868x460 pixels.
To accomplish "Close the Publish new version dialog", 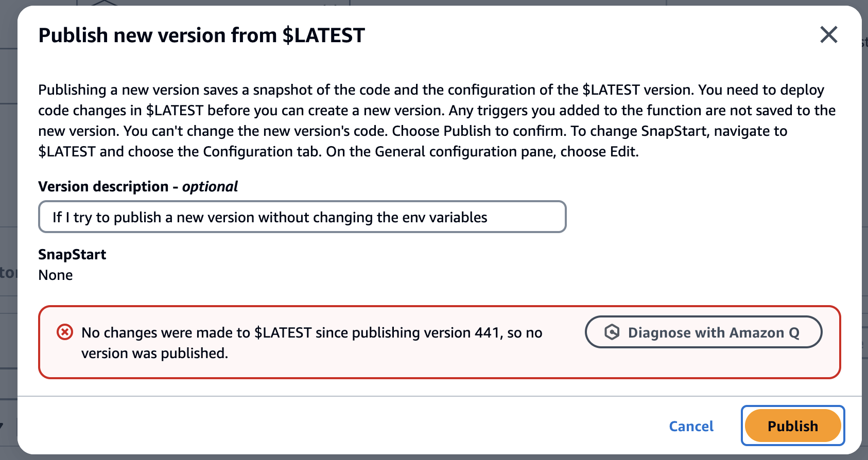I will tap(828, 35).
